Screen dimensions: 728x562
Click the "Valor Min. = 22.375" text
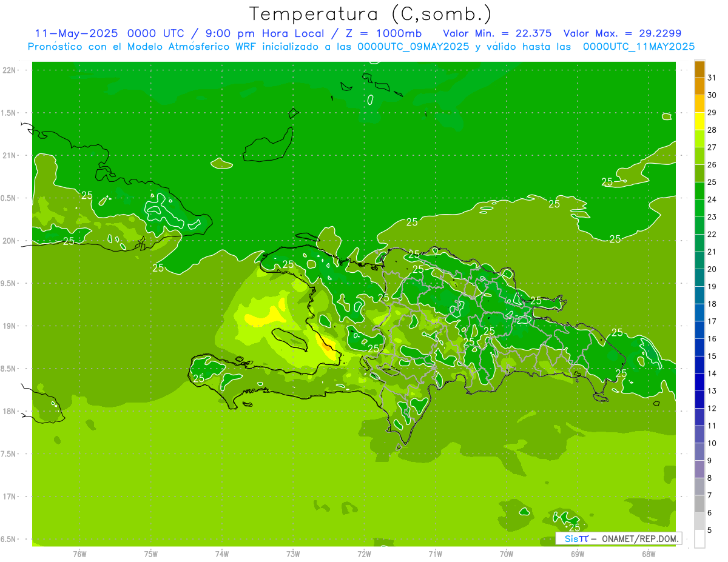(x=498, y=33)
